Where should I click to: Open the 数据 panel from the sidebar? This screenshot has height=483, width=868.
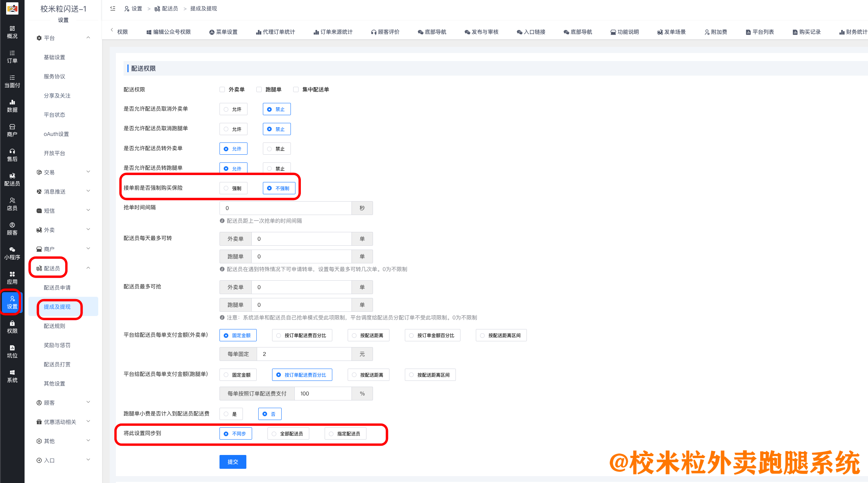point(12,106)
